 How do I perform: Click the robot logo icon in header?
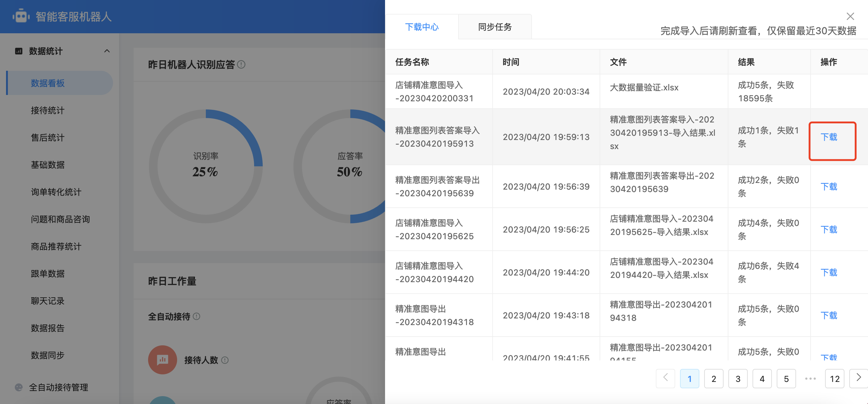click(21, 16)
